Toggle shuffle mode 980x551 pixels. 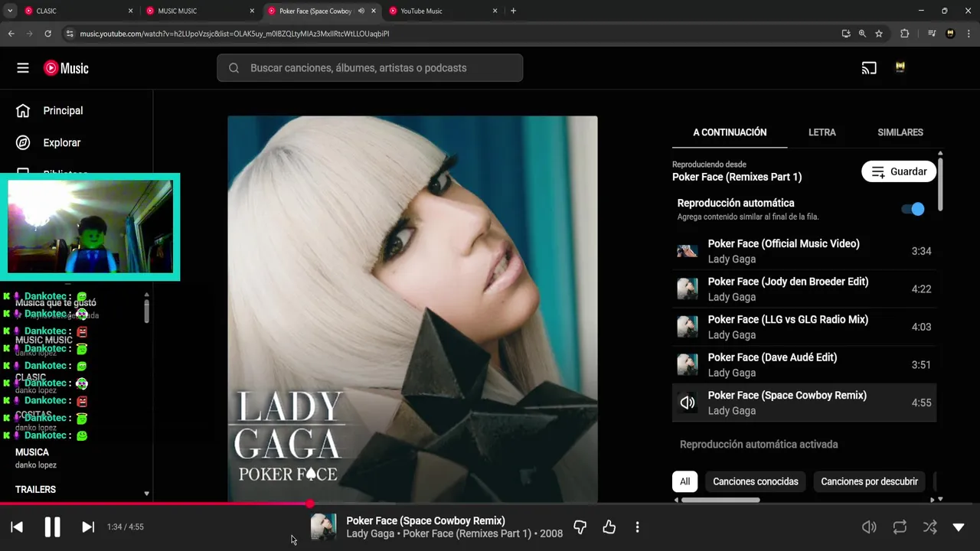929,527
